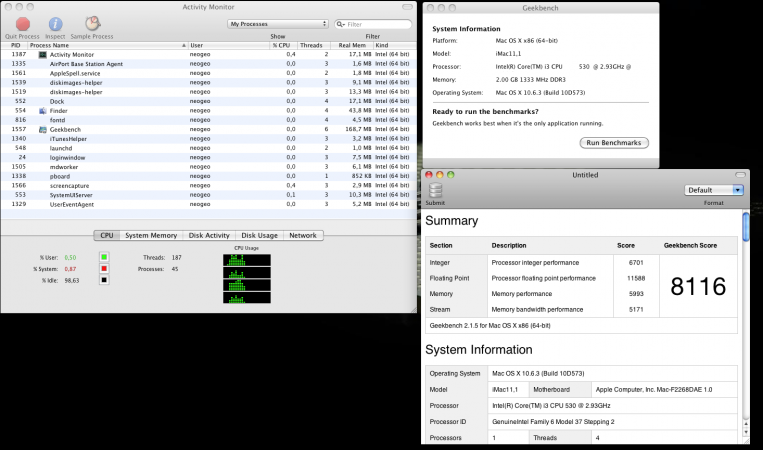Select the Finder process icon
Image resolution: width=763 pixels, height=450 pixels.
pos(42,110)
